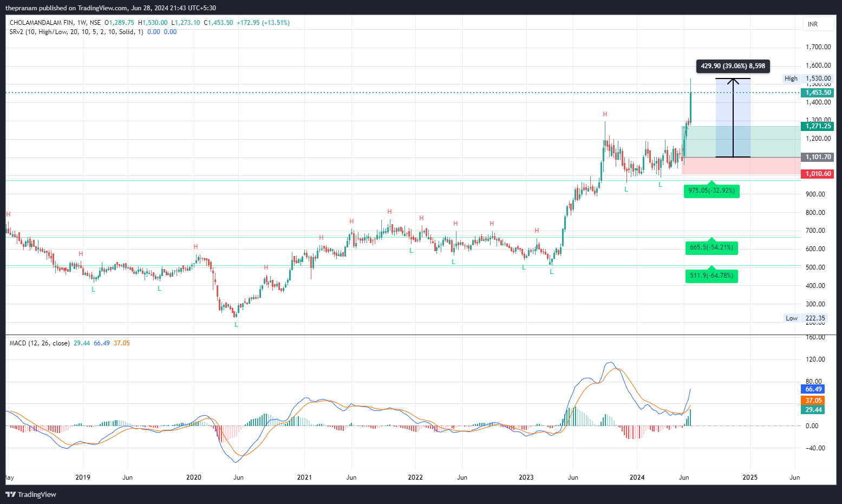Select the CHOLAMANDALAM FIN, 1W, NSE legend title
842x504 pixels.
[x=55, y=23]
